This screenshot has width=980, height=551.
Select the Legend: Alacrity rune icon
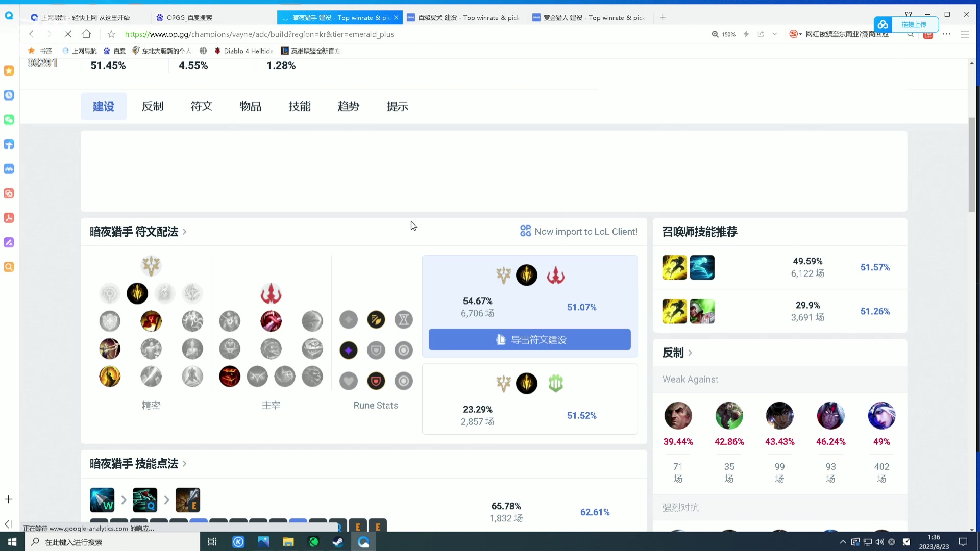[110, 348]
